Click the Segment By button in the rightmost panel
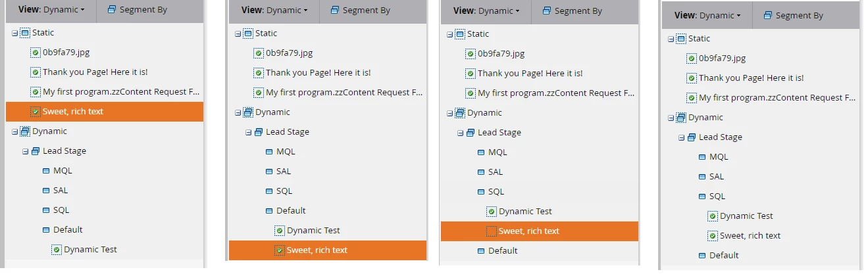The height and width of the screenshot is (276, 868). tap(792, 16)
